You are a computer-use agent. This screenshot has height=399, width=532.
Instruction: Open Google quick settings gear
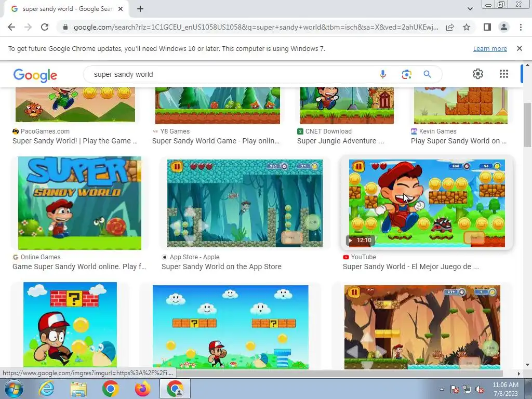[478, 74]
